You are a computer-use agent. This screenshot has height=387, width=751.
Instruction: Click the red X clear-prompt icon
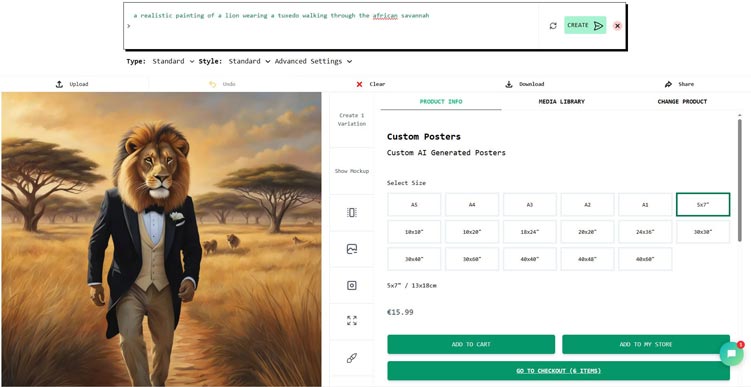[x=617, y=26]
